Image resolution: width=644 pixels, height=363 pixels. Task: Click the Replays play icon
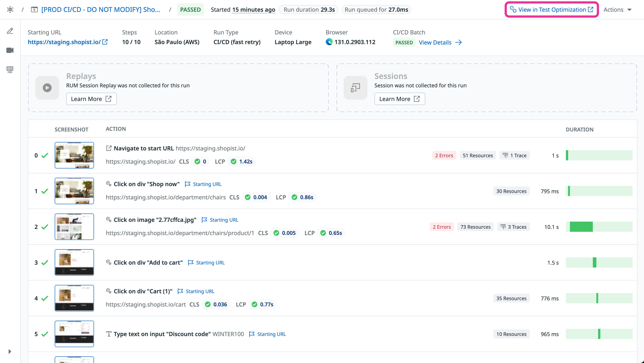[x=47, y=88]
